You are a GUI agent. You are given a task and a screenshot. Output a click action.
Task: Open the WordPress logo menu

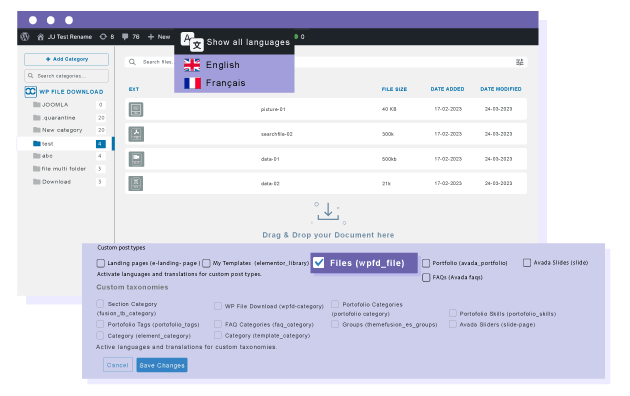click(x=25, y=37)
